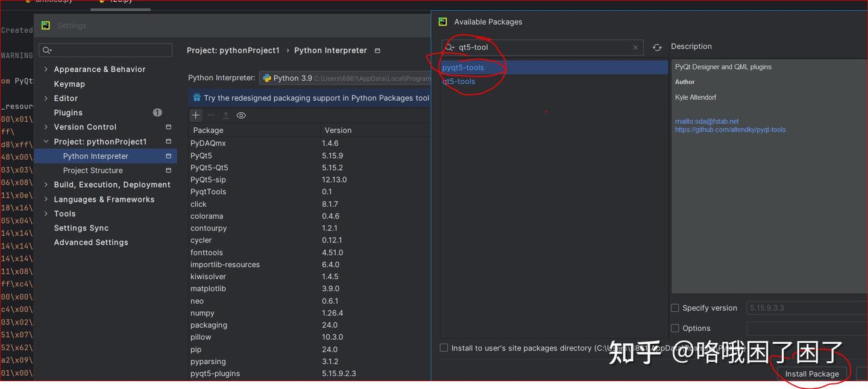
Task: Expand the Appearance & Behavior section
Action: [x=45, y=69]
